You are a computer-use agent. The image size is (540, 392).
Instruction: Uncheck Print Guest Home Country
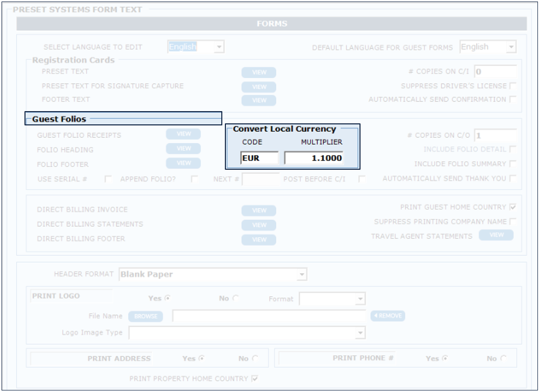point(512,207)
